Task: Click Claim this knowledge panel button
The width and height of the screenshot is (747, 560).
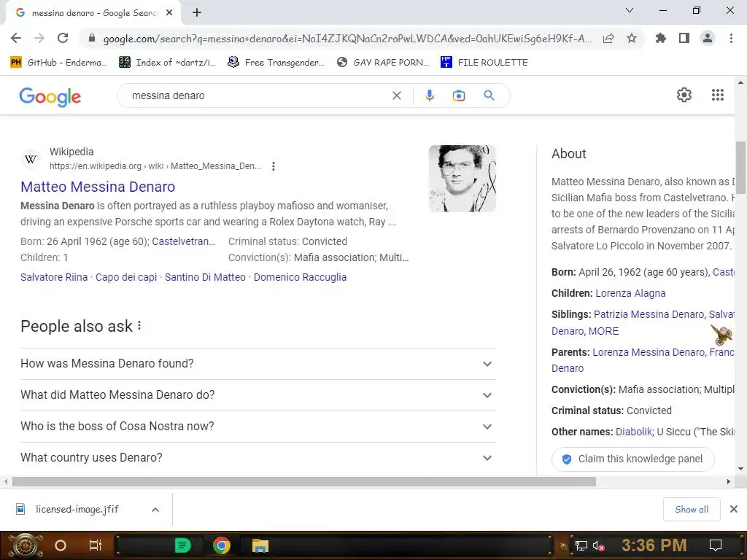Action: tap(632, 459)
